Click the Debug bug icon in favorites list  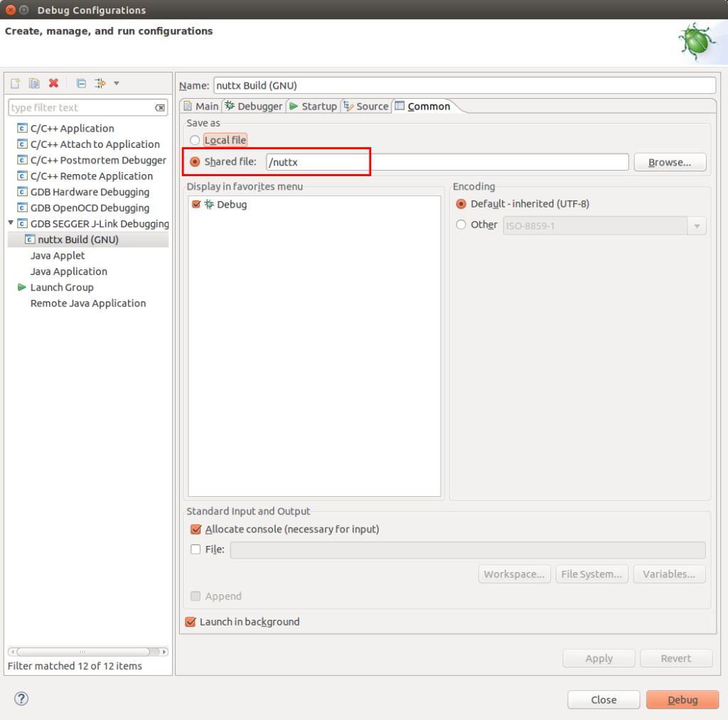[x=210, y=204]
